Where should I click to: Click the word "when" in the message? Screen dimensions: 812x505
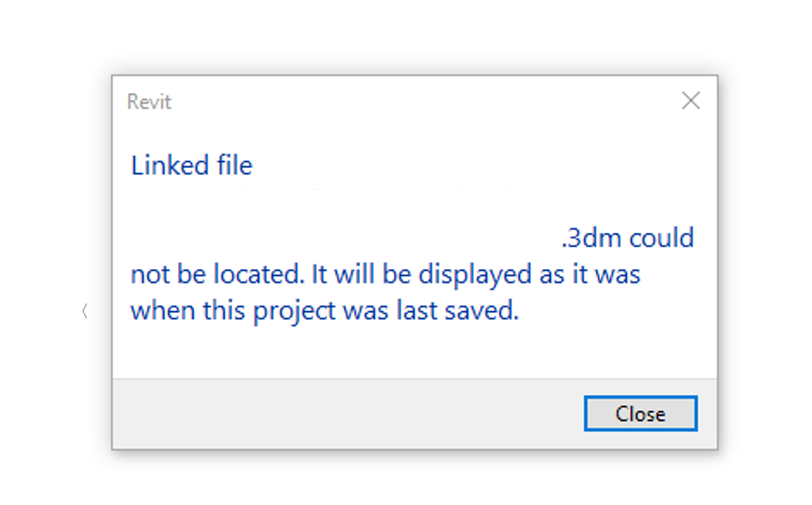(163, 311)
